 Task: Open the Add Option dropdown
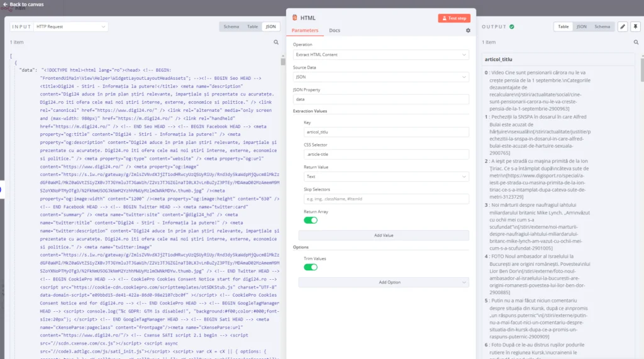[x=384, y=282]
